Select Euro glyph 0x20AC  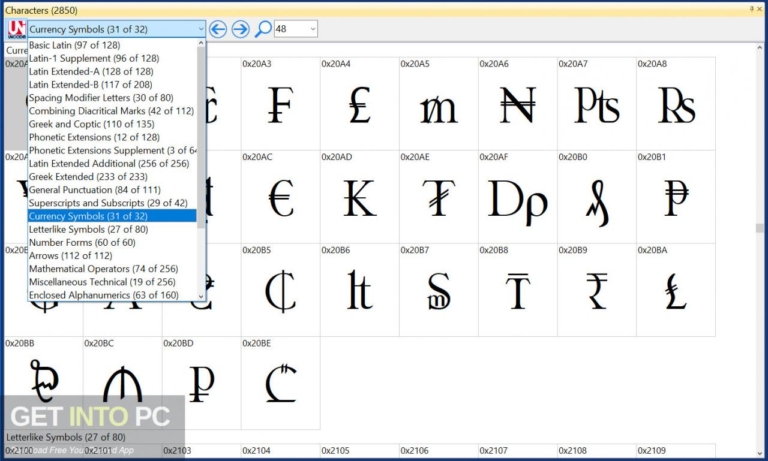281,196
